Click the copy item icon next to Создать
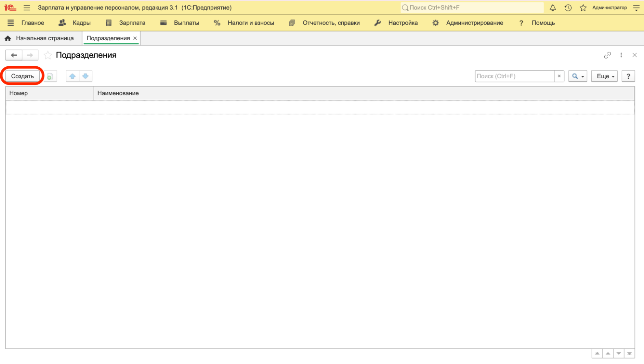This screenshot has height=364, width=644. [x=50, y=76]
